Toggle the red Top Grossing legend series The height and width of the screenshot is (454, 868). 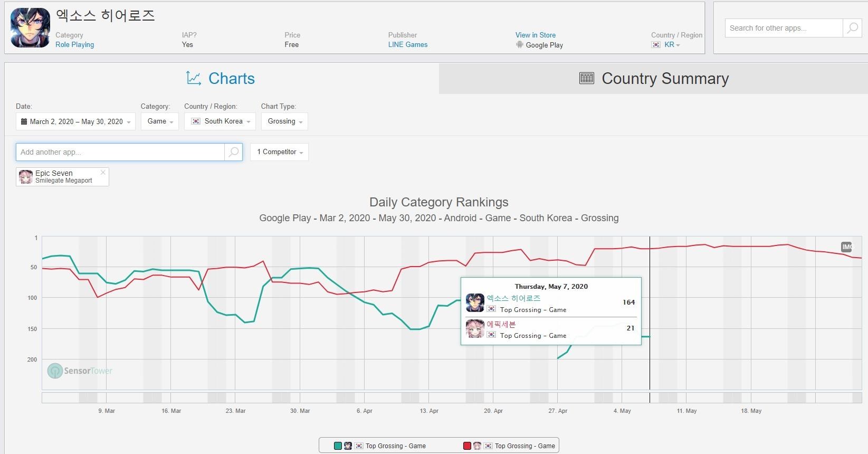coord(509,446)
